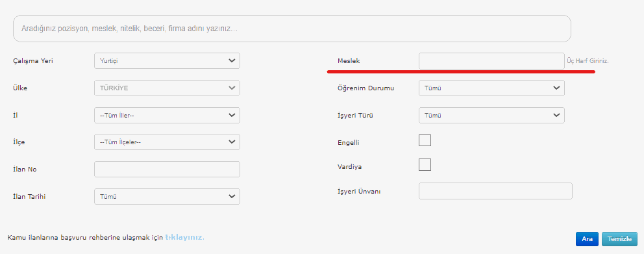The image size is (644, 254).
Task: Click the Meslek input field
Action: click(491, 61)
